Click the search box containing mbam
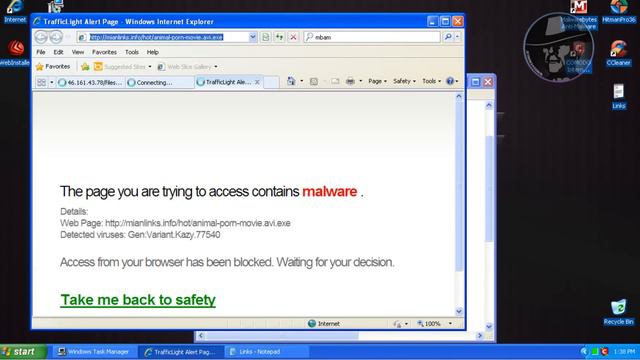The height and width of the screenshot is (360, 640). tap(372, 37)
